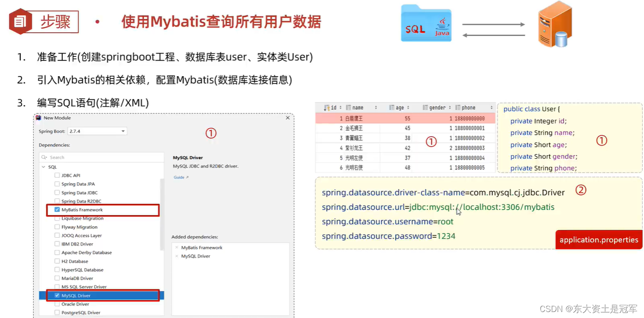Check the Spring Data JDBC checkbox
Viewport: 644px width, 318px height.
point(57,192)
